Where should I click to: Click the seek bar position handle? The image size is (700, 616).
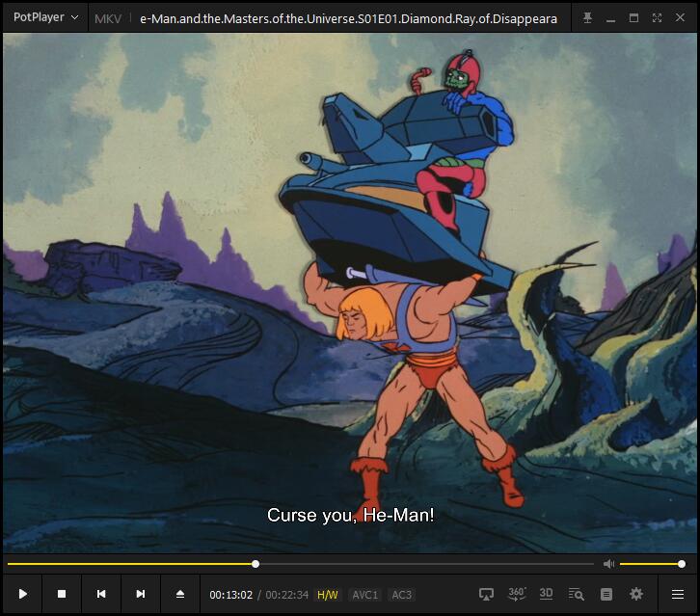[256, 564]
